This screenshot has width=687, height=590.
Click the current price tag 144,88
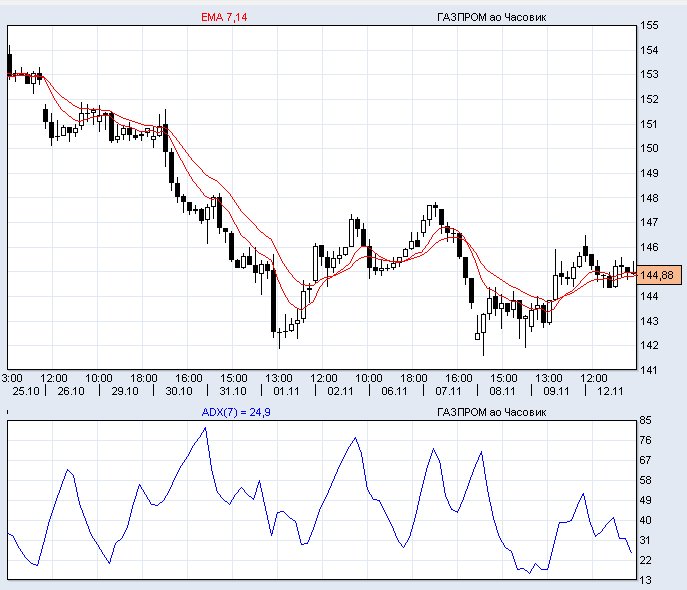(659, 275)
